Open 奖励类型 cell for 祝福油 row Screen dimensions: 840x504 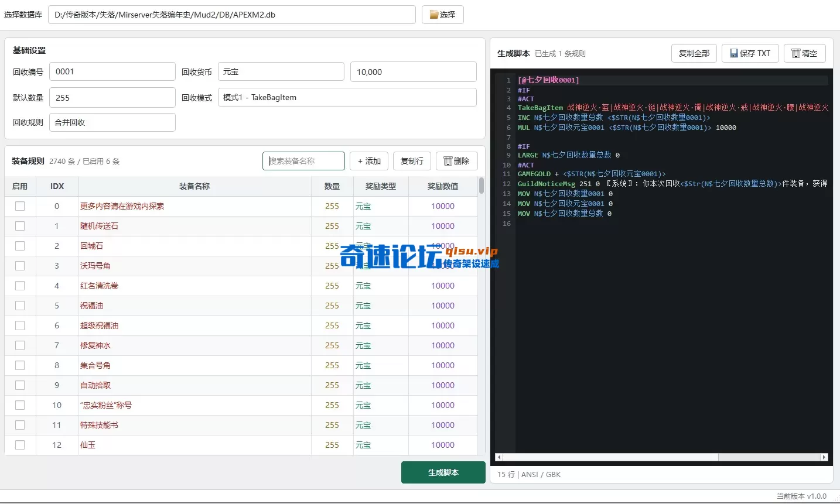[381, 306]
